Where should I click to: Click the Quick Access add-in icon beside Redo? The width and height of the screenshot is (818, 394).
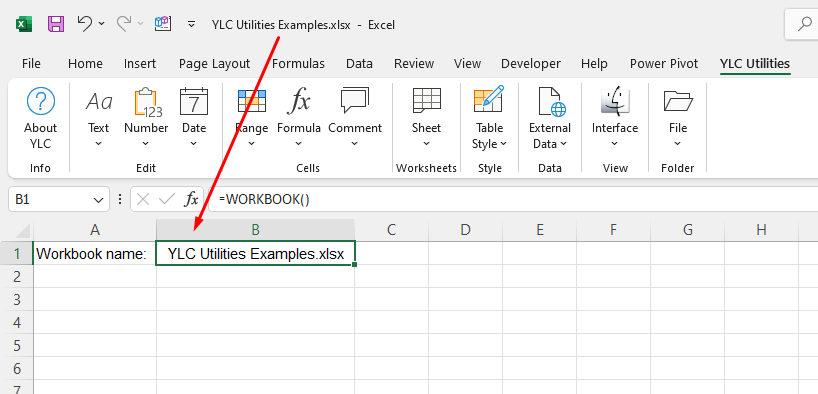click(163, 23)
